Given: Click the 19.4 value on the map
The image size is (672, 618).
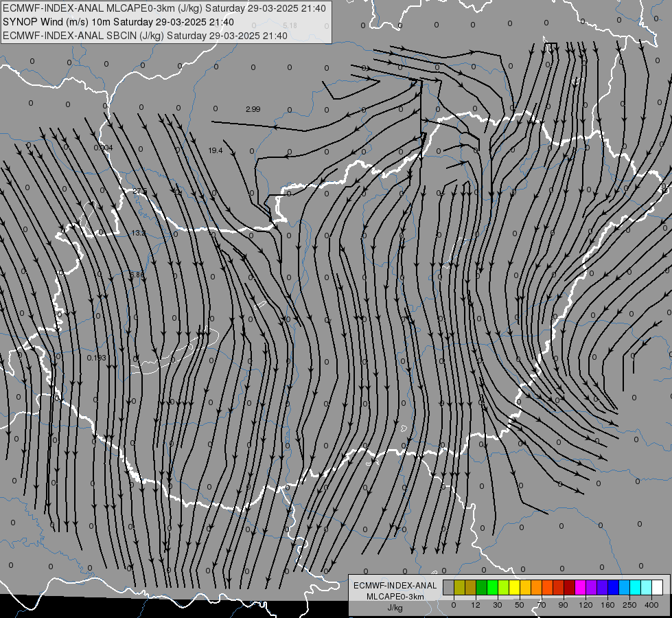Looking at the screenshot, I should click(215, 150).
